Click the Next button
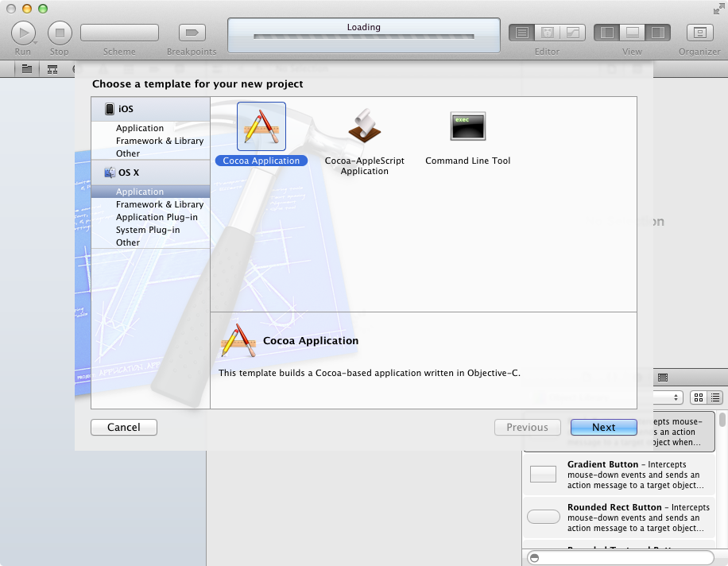The height and width of the screenshot is (566, 728). click(x=603, y=427)
